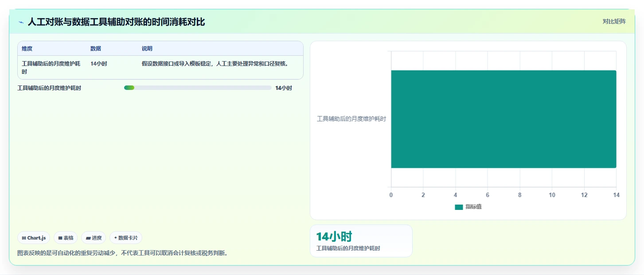Viewport: 644px width, 275px height.
Task: Click the green teal chart bar
Action: point(503,119)
